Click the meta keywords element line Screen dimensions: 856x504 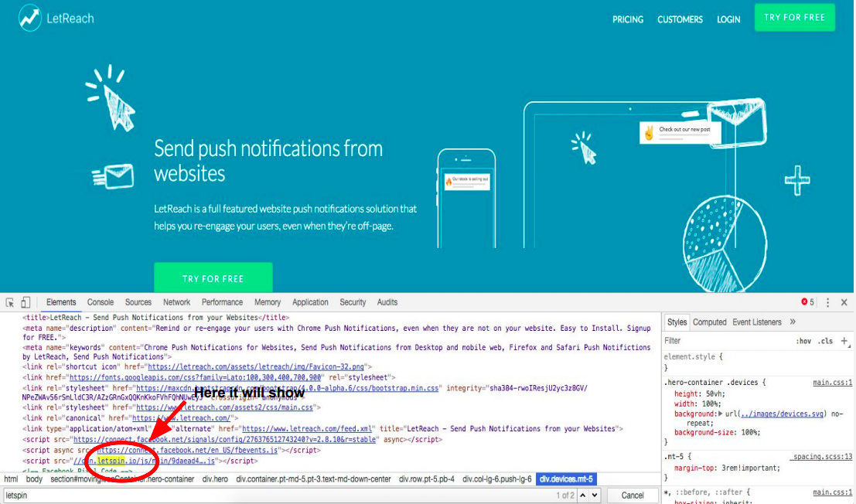pos(336,352)
